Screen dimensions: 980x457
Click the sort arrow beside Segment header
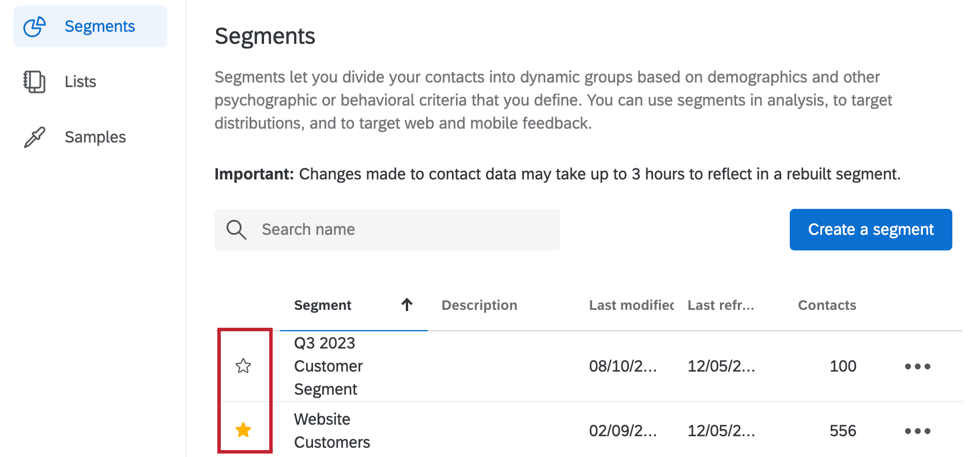407,305
